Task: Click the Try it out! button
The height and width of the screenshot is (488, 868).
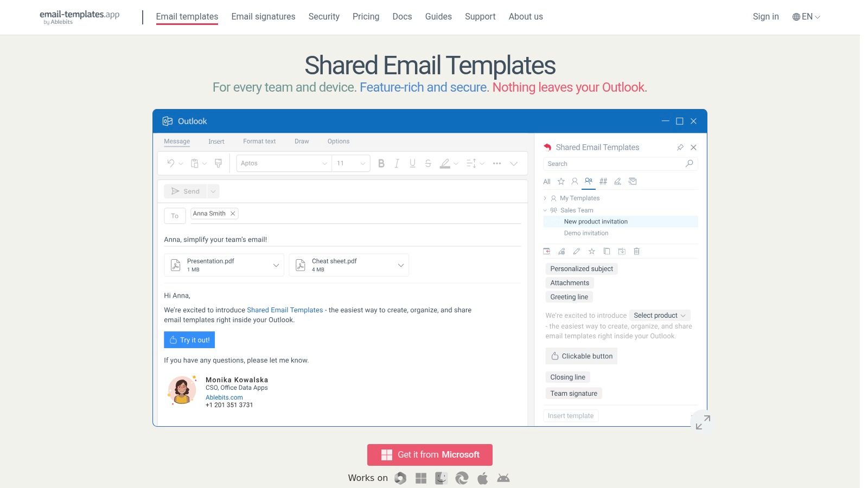Action: coord(189,340)
